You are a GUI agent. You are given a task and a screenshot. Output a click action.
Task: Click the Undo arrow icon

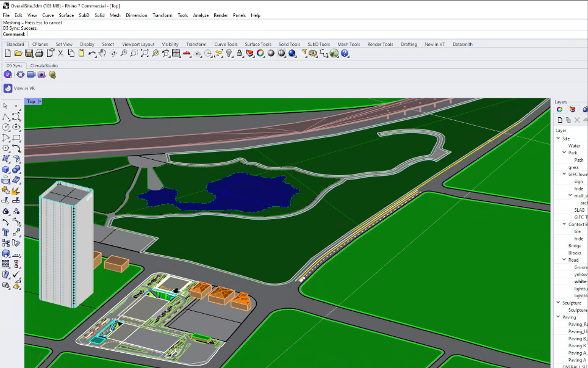click(92, 54)
